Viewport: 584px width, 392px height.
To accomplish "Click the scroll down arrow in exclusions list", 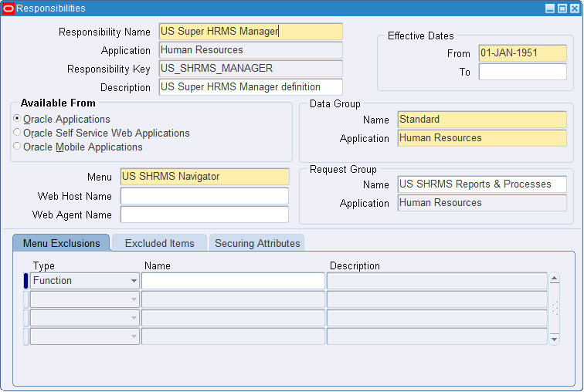I will point(554,339).
